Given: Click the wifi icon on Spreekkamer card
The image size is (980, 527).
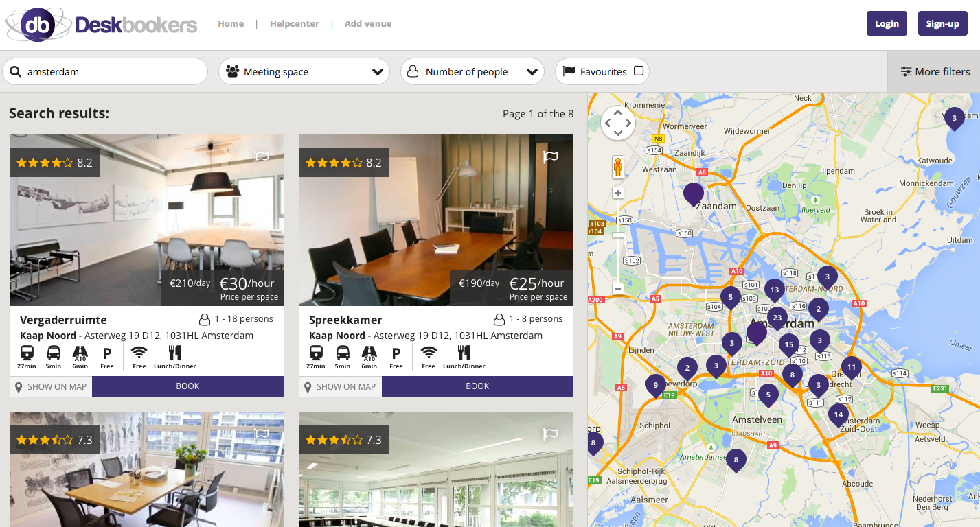Looking at the screenshot, I should click(429, 353).
